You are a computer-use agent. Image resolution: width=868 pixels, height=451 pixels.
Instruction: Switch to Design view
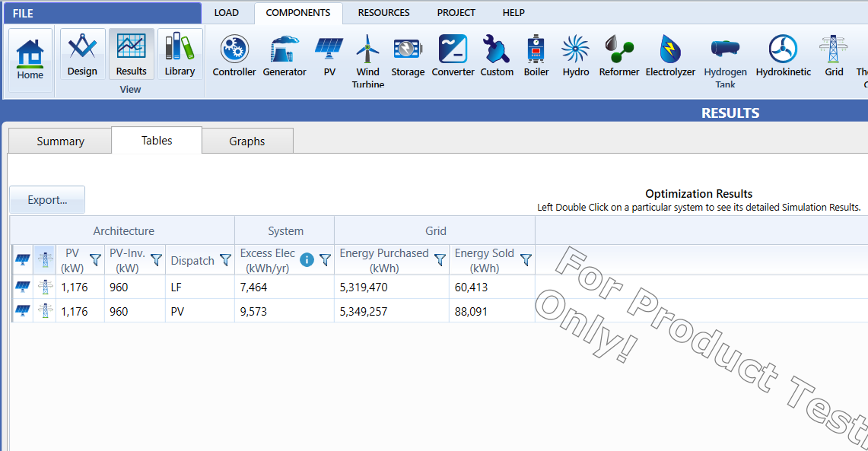click(x=82, y=55)
